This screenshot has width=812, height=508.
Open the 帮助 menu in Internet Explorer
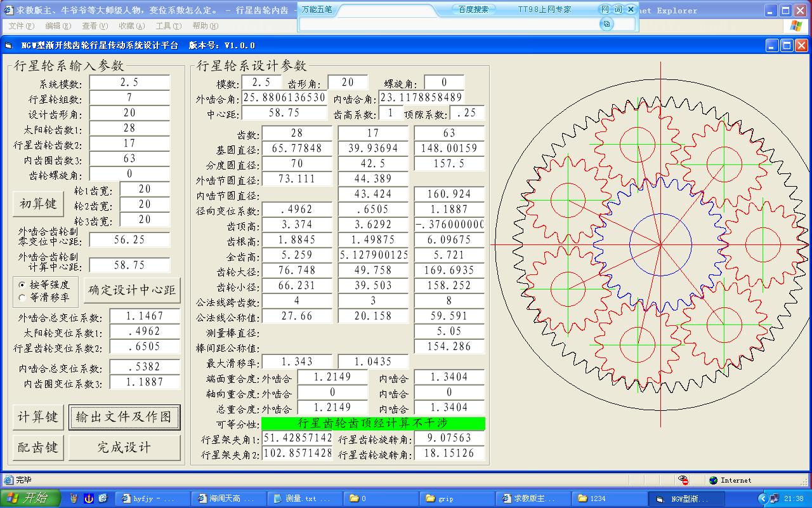pyautogui.click(x=205, y=26)
